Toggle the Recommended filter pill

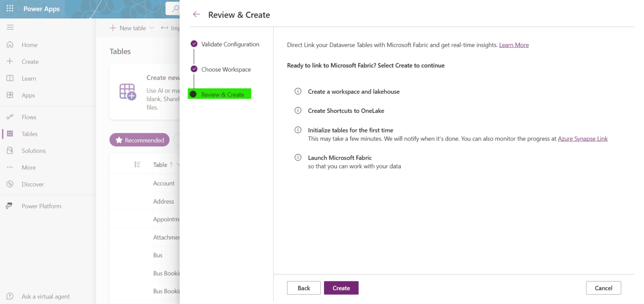click(139, 140)
